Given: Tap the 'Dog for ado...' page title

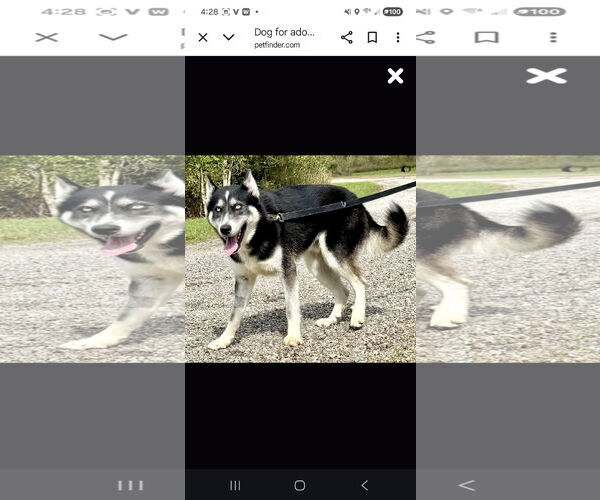Looking at the screenshot, I should click(x=284, y=32).
